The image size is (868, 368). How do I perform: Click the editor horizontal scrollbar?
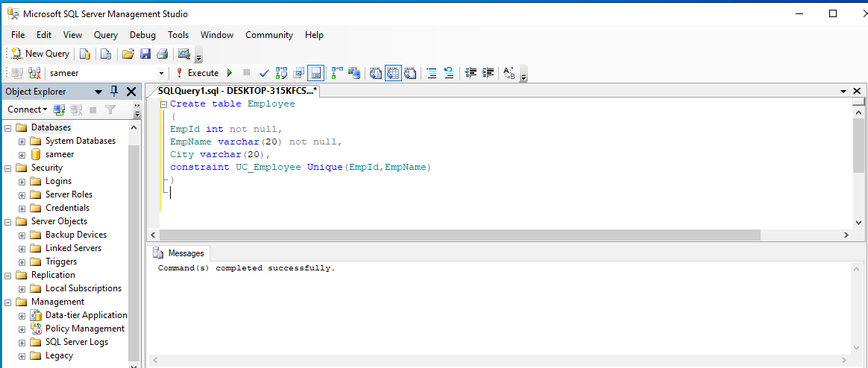pyautogui.click(x=459, y=235)
